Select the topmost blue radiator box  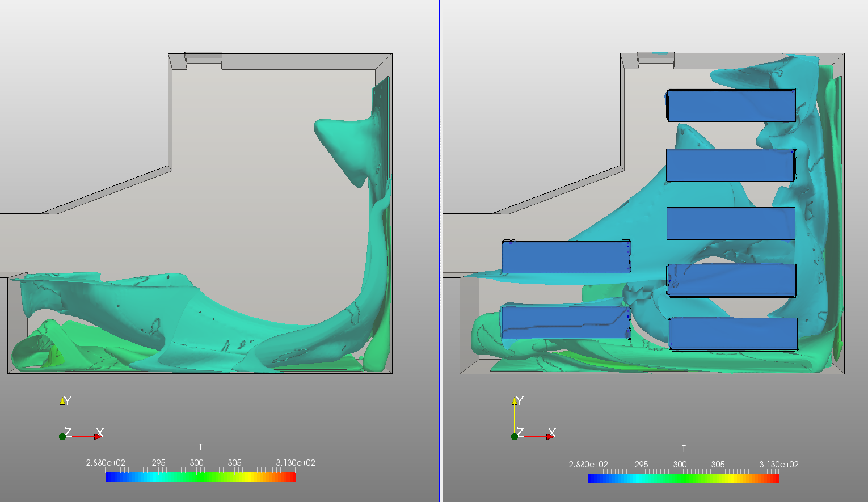[x=731, y=106]
